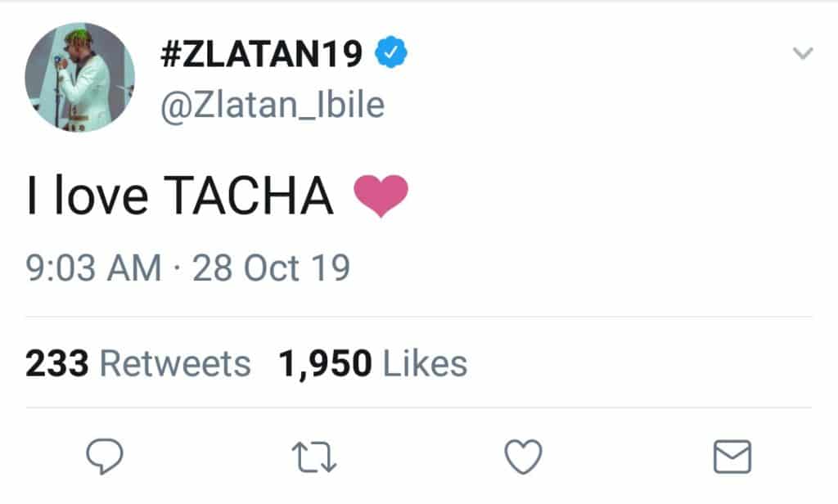Click the 28 Oct 19 date

271,269
